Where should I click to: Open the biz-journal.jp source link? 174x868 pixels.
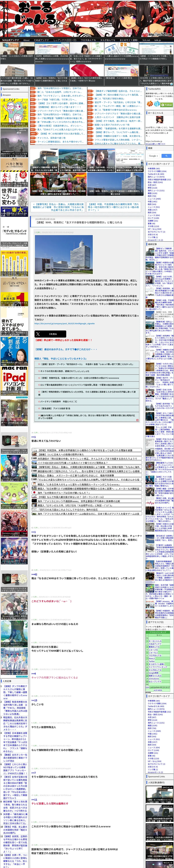tap(64, 323)
